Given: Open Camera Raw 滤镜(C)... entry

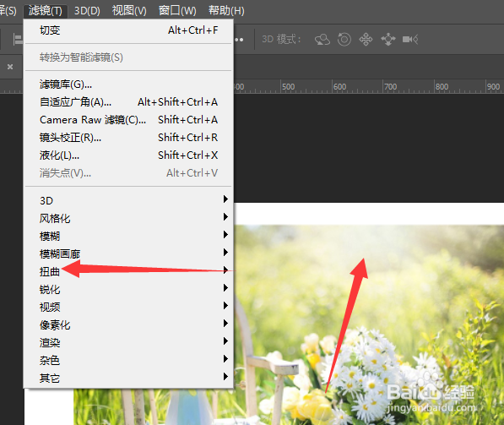Looking at the screenshot, I should [128, 120].
